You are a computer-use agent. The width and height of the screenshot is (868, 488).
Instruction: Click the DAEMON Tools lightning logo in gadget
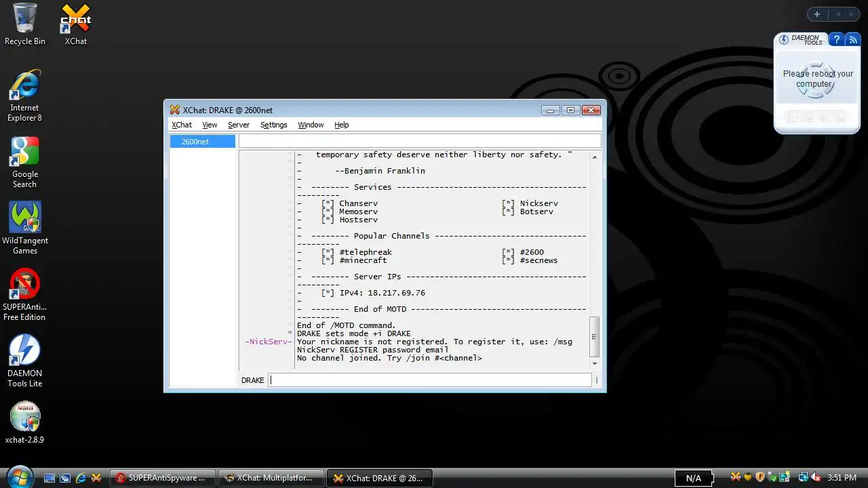[x=784, y=40]
